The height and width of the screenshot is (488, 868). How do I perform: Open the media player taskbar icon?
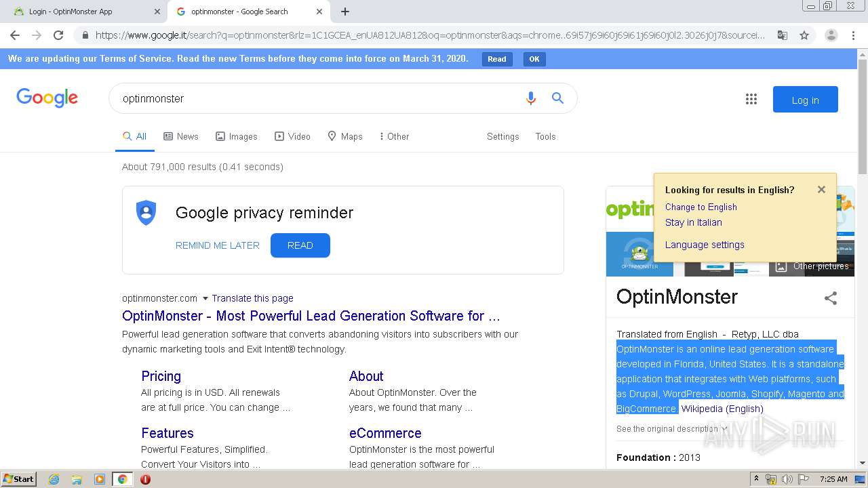tap(100, 479)
